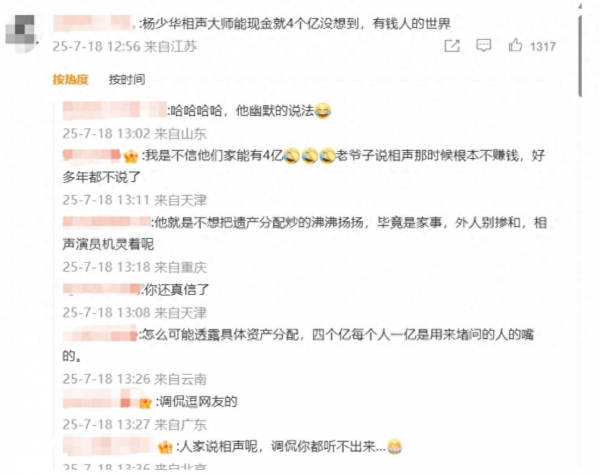The width and height of the screenshot is (600, 474).
Task: Click the share/repost icon on top comment
Action: 452,46
